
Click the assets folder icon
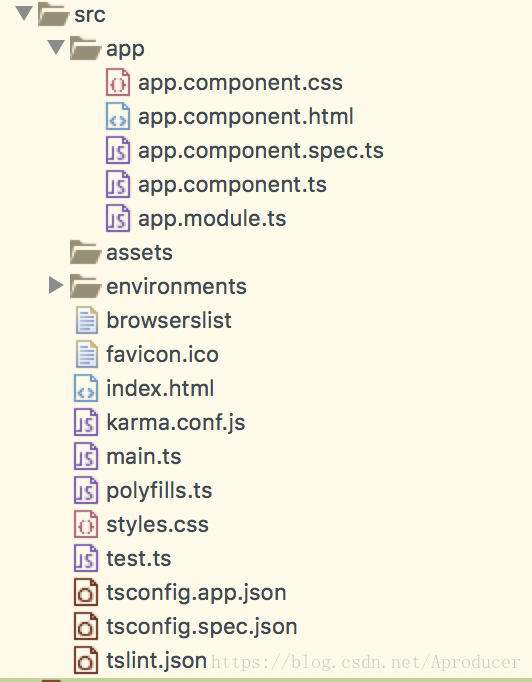[x=85, y=252]
